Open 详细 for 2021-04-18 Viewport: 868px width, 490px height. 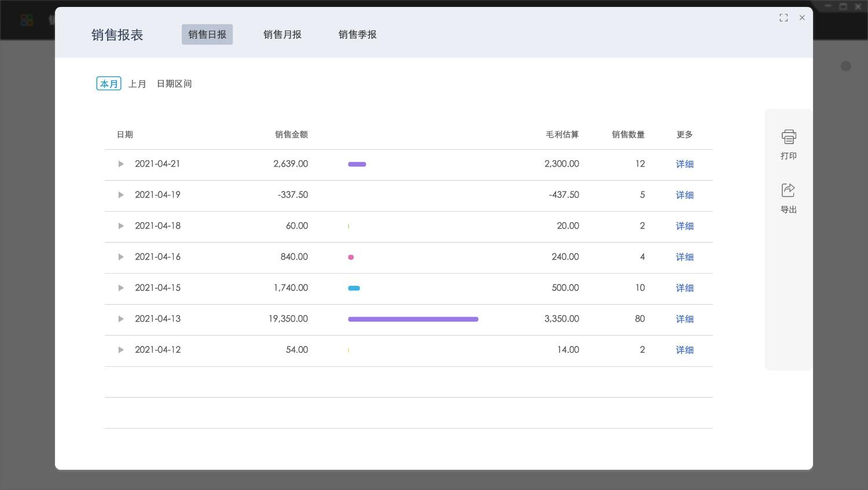(x=685, y=226)
